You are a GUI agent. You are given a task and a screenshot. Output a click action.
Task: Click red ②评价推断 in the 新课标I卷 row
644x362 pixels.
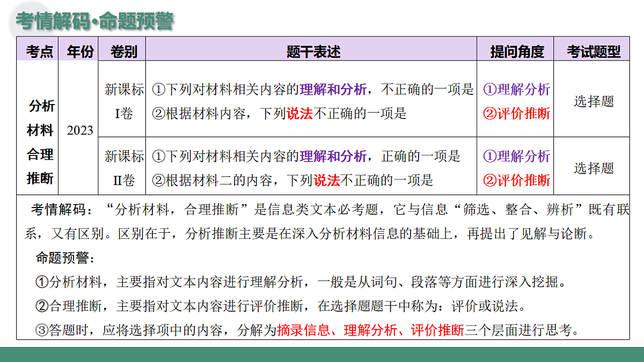point(516,113)
